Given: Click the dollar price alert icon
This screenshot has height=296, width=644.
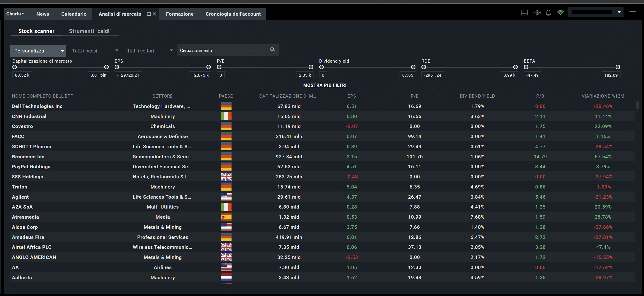Looking at the screenshot, I should 537,12.
